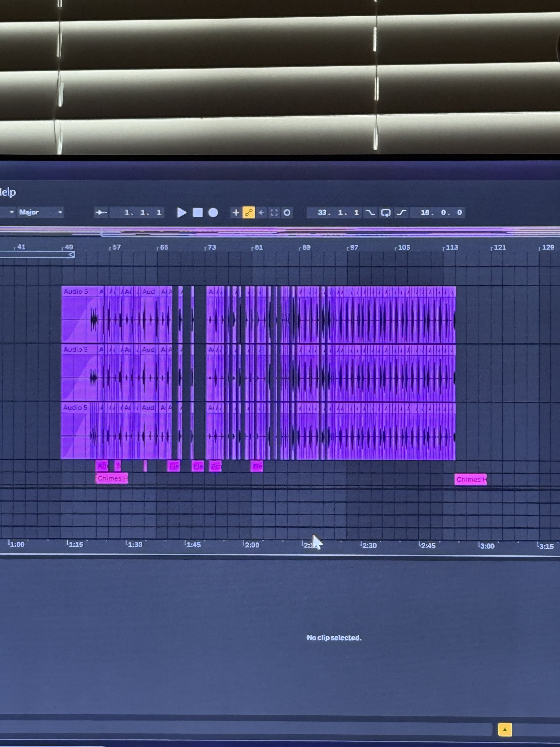Select the right Chimes clip
Viewport: 560px width, 747px height.
pos(471,479)
